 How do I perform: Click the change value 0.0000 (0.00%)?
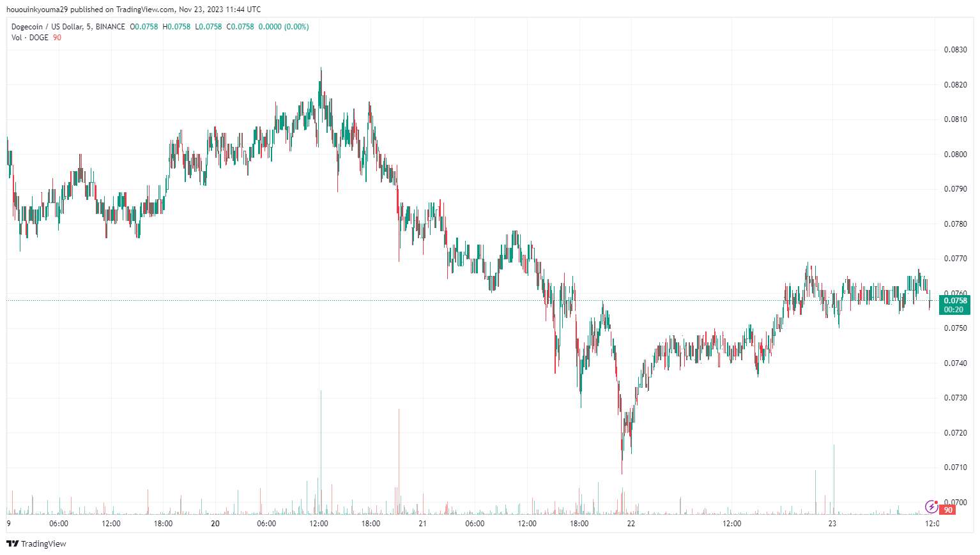(x=284, y=27)
